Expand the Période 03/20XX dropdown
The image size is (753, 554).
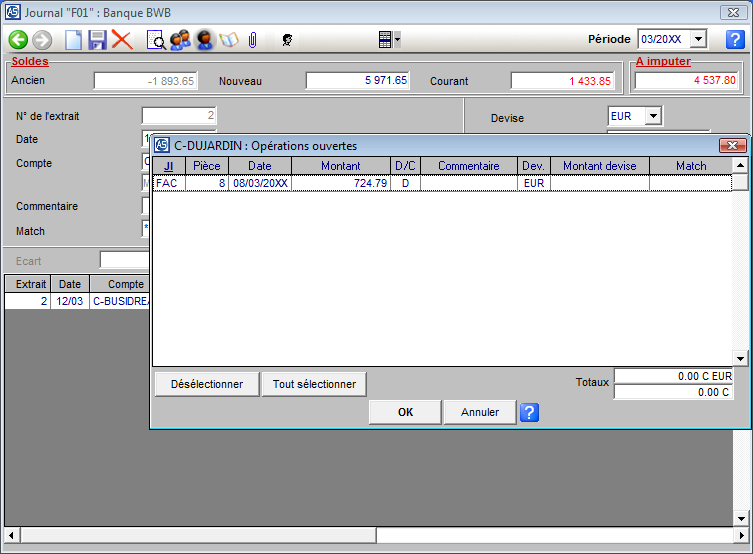tap(698, 39)
